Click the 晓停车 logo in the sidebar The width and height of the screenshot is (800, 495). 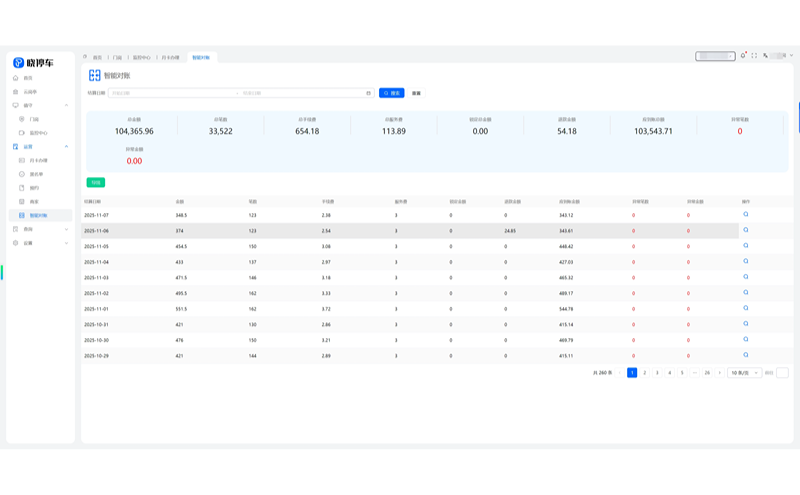(34, 62)
